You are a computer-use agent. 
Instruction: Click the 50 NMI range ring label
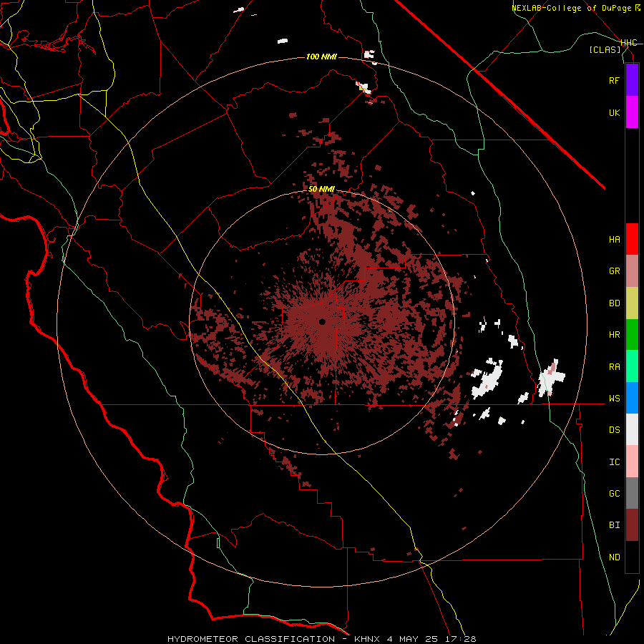(321, 190)
